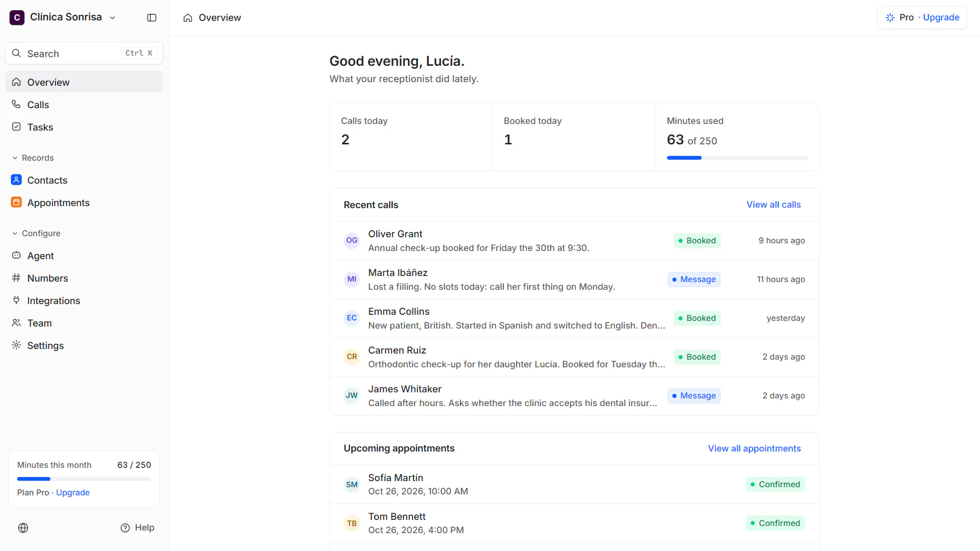This screenshot has width=980, height=551.
Task: Open Settings via its gear icon
Action: click(x=16, y=345)
